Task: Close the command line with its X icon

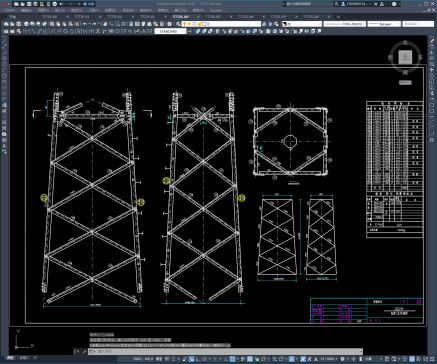Action: (77, 351)
